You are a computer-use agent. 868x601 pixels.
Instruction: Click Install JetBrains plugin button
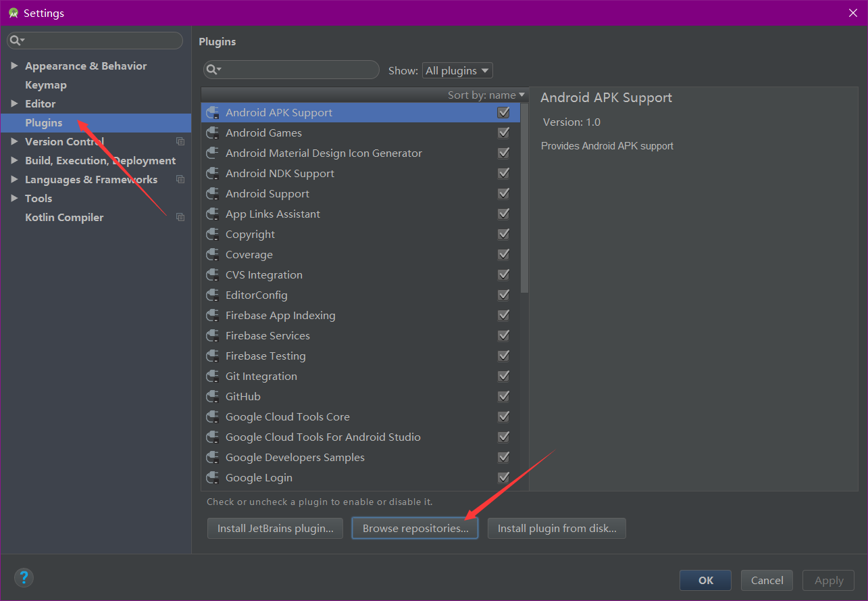(x=275, y=529)
